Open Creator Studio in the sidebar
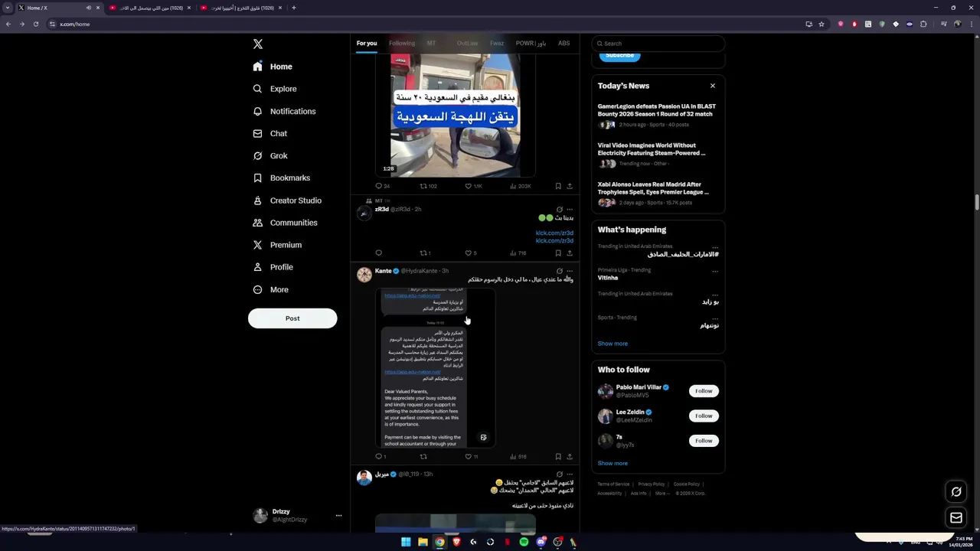The image size is (980, 551). click(x=287, y=201)
